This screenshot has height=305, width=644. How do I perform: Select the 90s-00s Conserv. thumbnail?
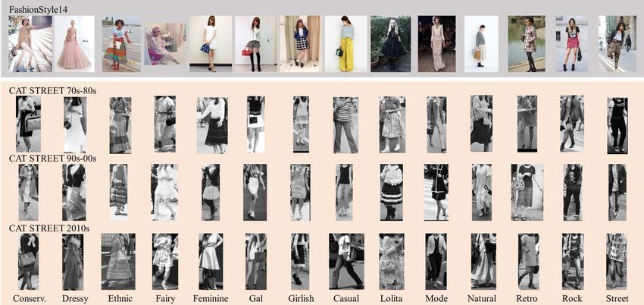(28, 193)
